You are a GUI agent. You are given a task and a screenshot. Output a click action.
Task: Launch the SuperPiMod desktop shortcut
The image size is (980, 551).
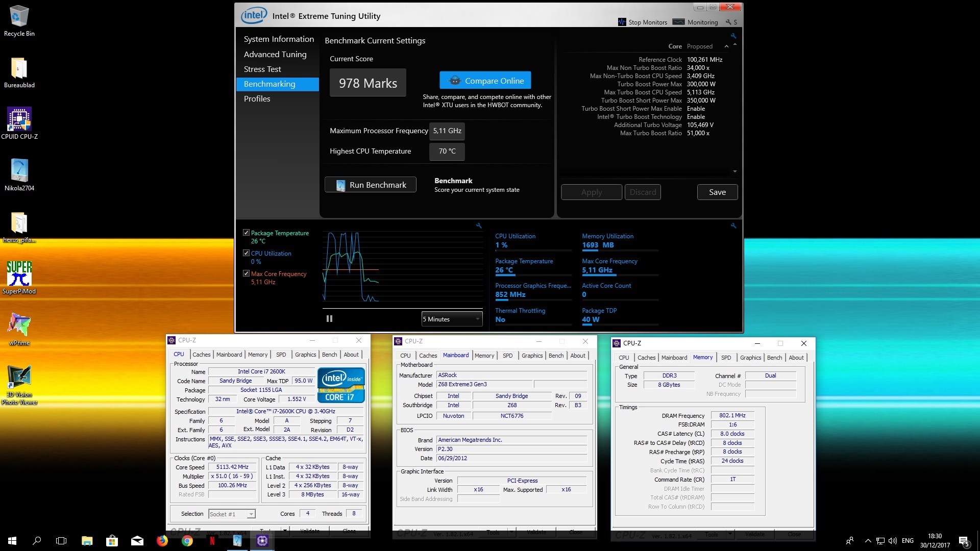pos(19,278)
